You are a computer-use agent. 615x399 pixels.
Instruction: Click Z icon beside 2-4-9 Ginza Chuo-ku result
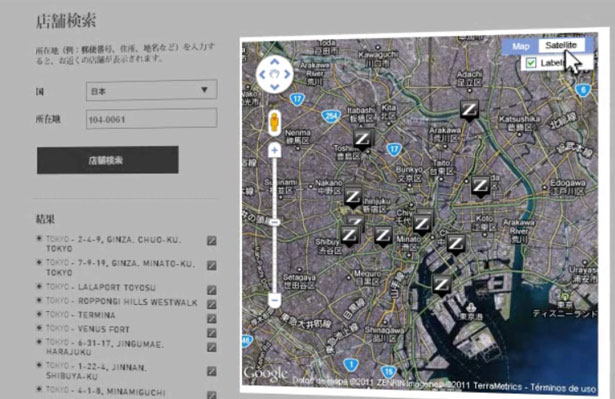[x=211, y=240]
